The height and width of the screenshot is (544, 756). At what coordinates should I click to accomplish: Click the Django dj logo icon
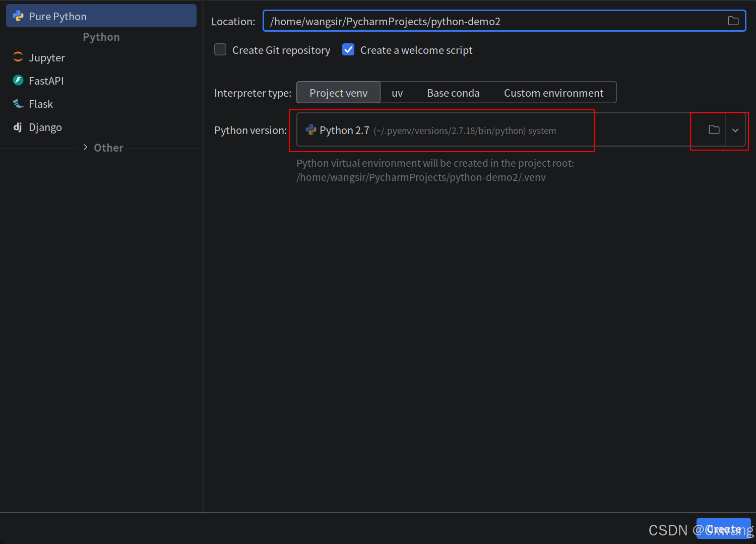(x=18, y=127)
